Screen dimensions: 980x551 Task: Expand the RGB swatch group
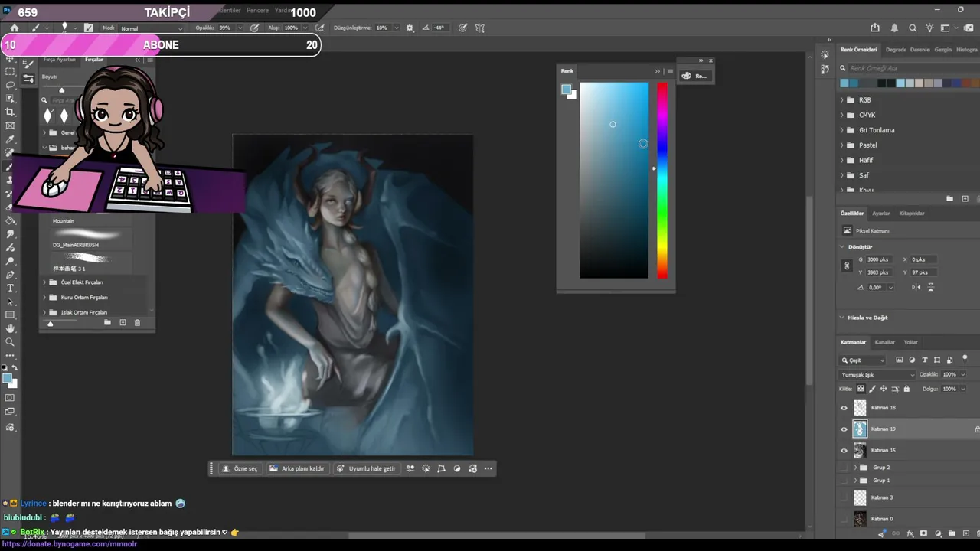coord(842,100)
